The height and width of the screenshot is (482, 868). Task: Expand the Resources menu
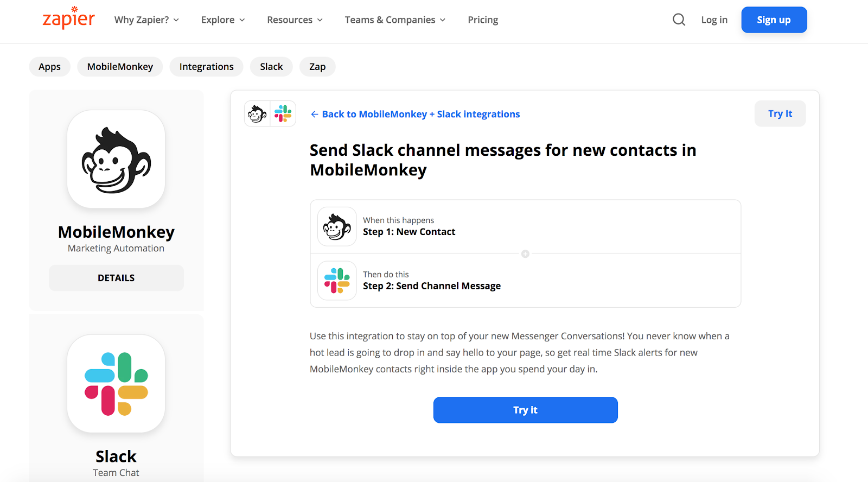(295, 20)
